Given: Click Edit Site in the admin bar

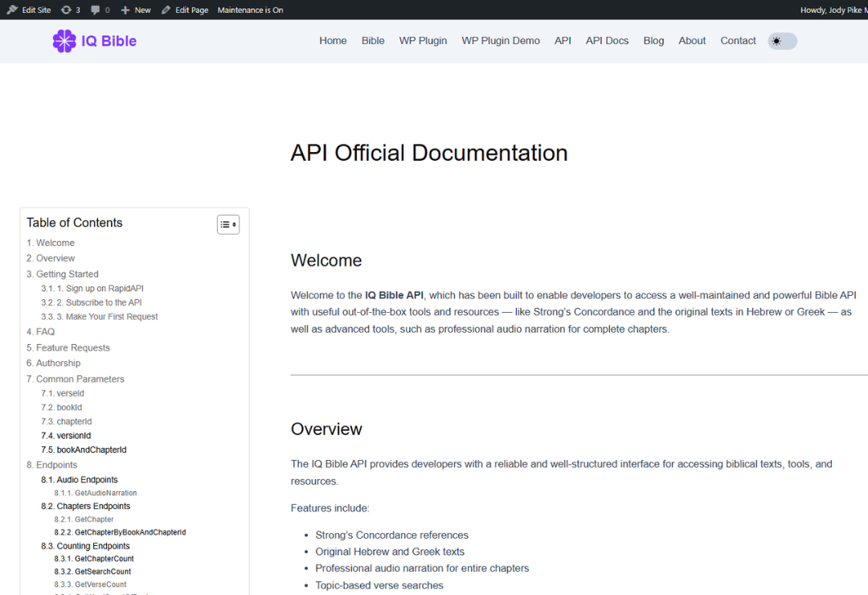Looking at the screenshot, I should tap(36, 10).
